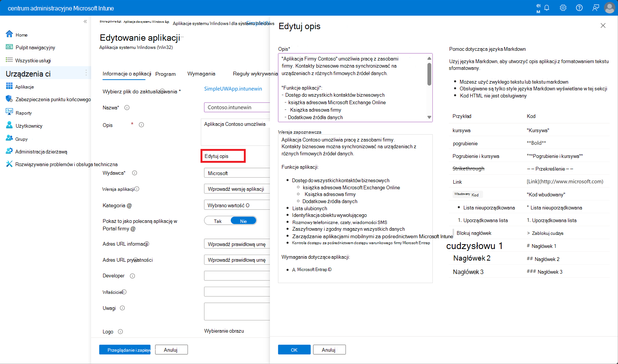Open the settings gear icon
The image size is (618, 364).
pos(563,8)
